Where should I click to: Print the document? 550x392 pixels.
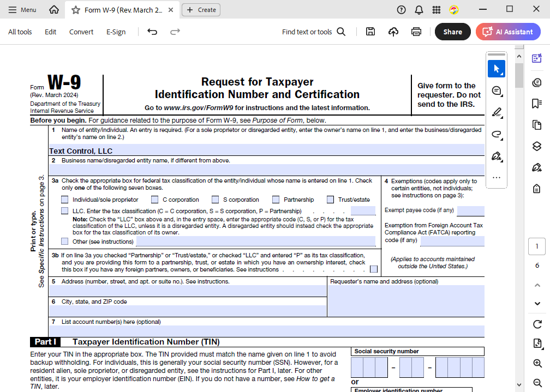[416, 32]
